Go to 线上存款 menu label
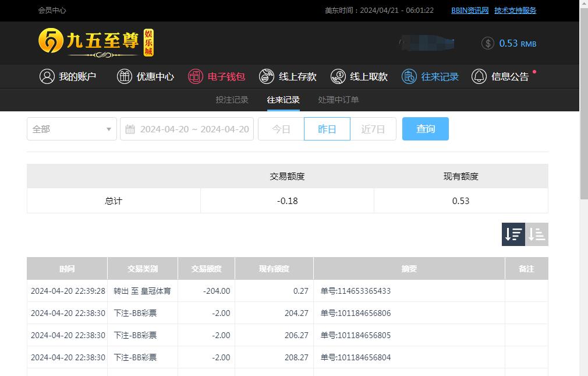The image size is (588, 376). (x=297, y=76)
